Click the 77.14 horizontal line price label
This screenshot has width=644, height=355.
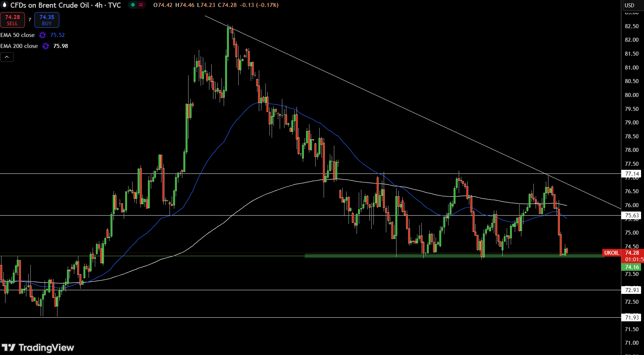tap(632, 174)
